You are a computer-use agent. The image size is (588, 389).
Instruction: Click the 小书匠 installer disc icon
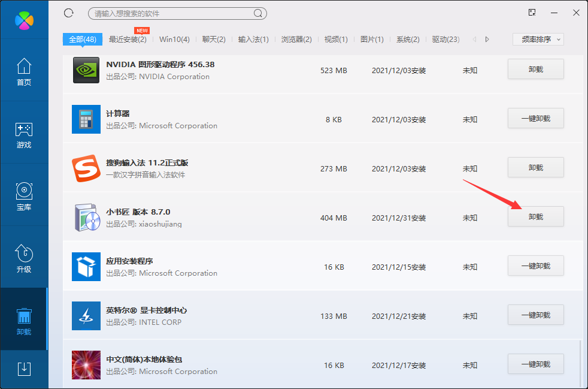pyautogui.click(x=87, y=218)
